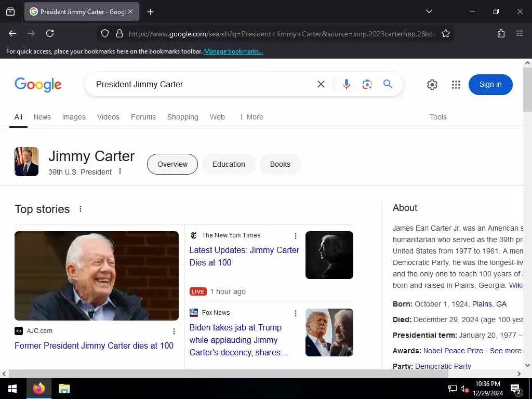Expand the More search filters menu
Screen dimensions: 532x399
click(251, 117)
